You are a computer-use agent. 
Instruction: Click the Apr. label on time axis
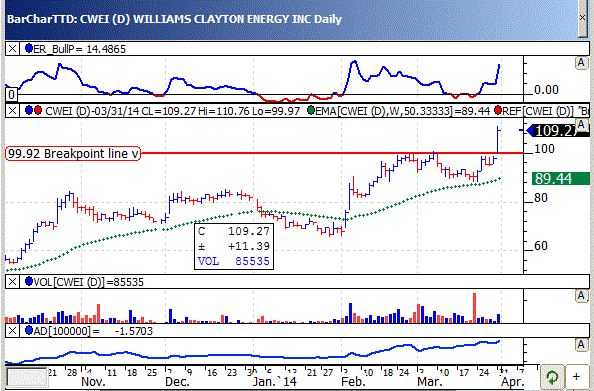click(x=513, y=381)
